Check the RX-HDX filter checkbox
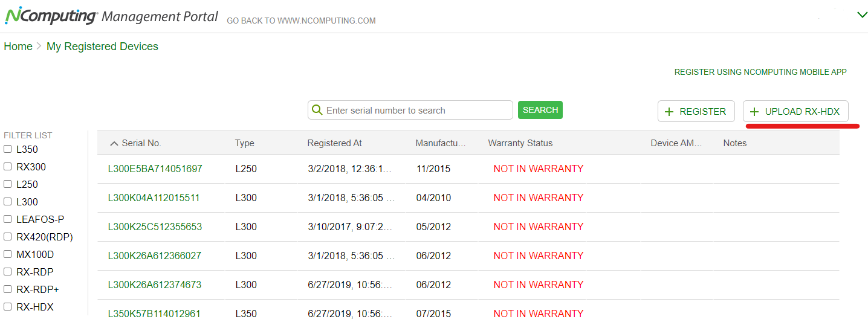The image size is (868, 325). pos(8,307)
